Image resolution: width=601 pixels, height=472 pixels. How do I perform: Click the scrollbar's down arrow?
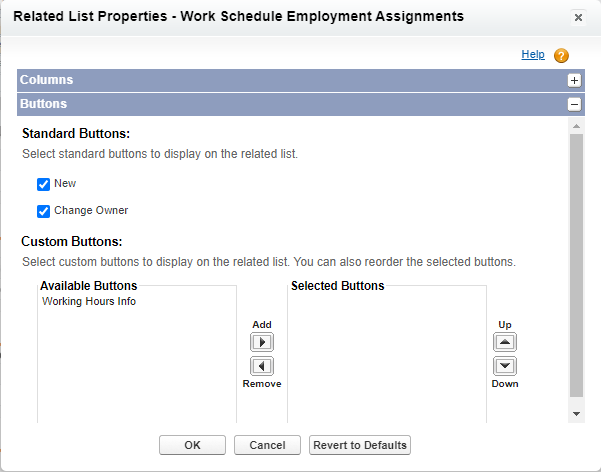click(575, 413)
